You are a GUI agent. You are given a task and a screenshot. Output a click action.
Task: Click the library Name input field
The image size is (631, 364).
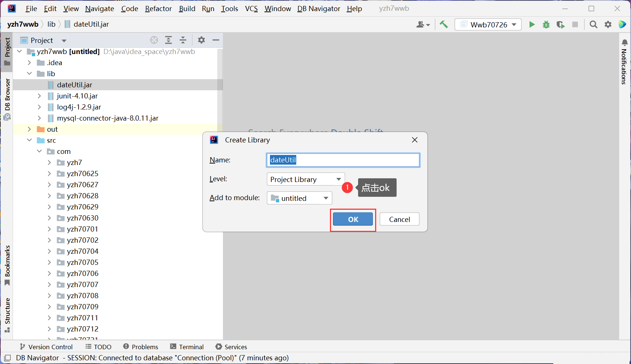click(343, 160)
